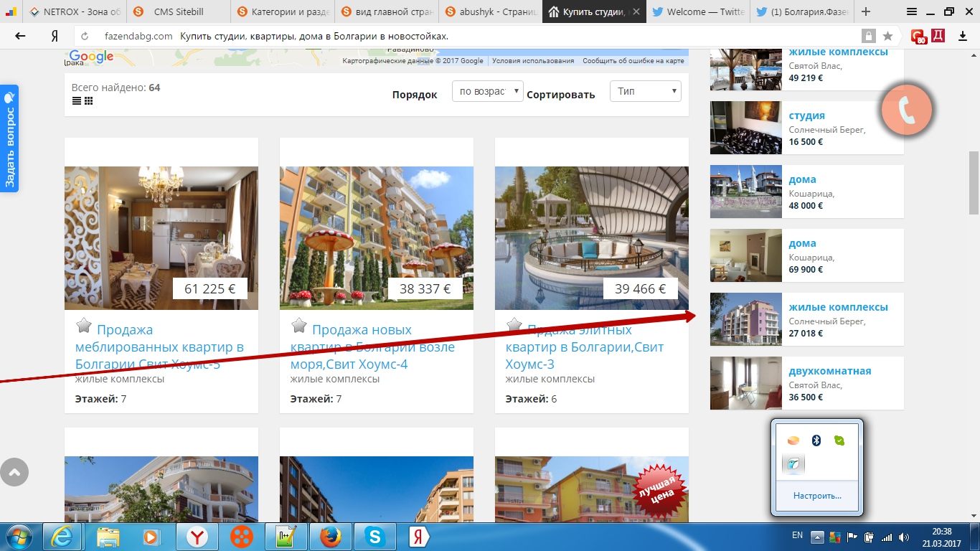Open the лучшая цена listing photo

(x=592, y=489)
